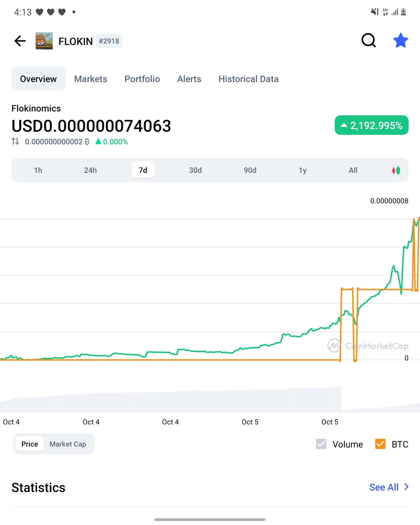Go to Historical Data tab
Image resolution: width=420 pixels, height=525 pixels.
tap(248, 79)
